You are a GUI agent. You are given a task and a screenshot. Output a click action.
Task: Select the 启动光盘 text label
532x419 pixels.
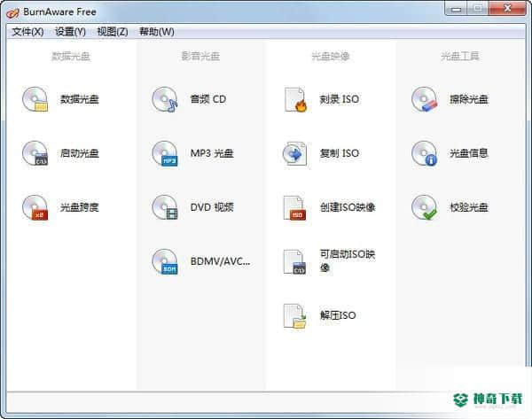(x=80, y=153)
